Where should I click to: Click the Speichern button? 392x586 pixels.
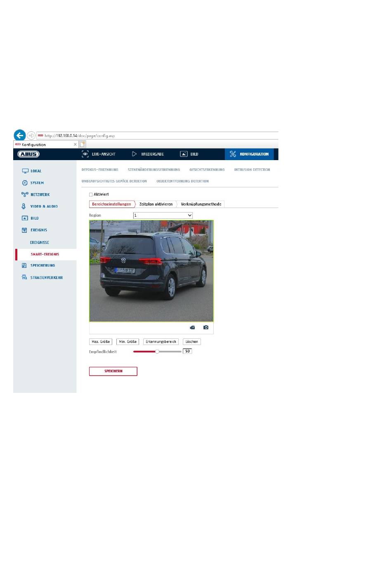[113, 371]
